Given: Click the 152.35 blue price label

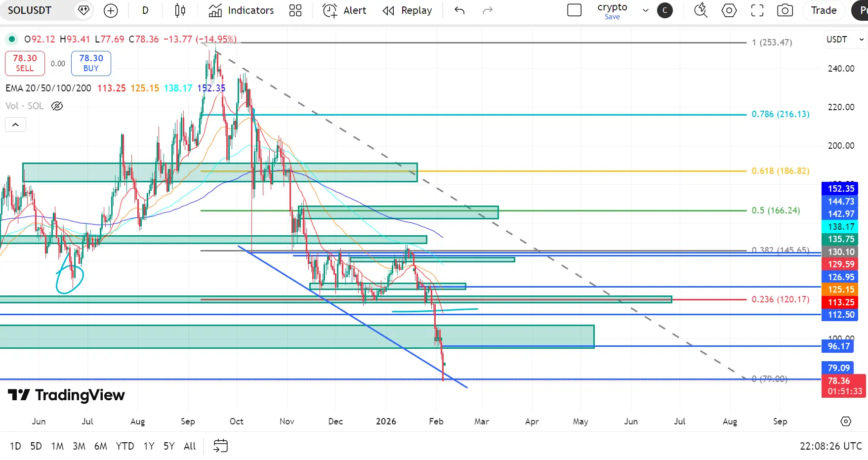Looking at the screenshot, I should [x=840, y=189].
